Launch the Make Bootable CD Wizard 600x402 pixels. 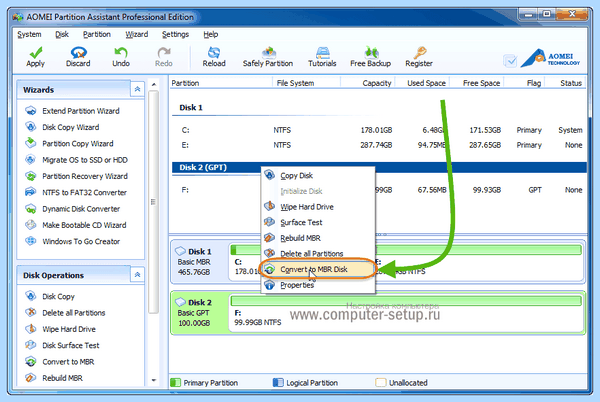point(76,225)
